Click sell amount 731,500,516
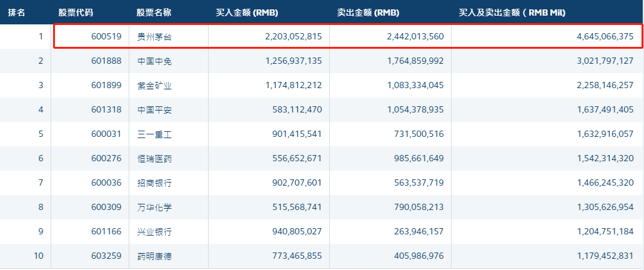The height and width of the screenshot is (270, 644). point(419,134)
